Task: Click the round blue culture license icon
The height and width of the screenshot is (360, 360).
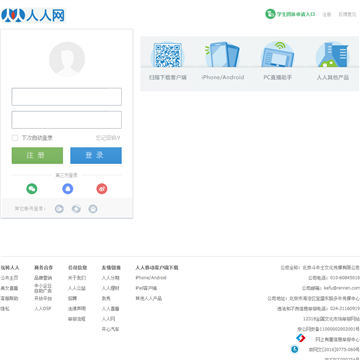Action: pos(294,349)
